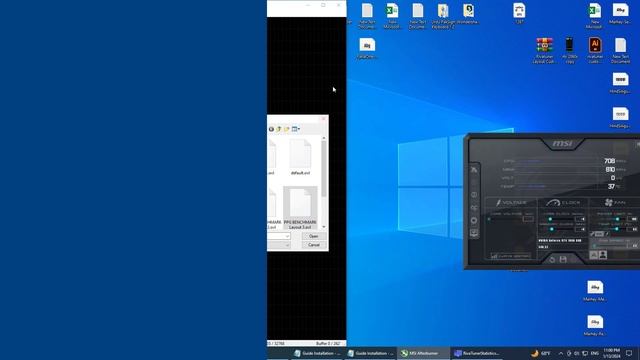Click the network icon in system tray
This screenshot has height=360, width=640.
[x=585, y=353]
